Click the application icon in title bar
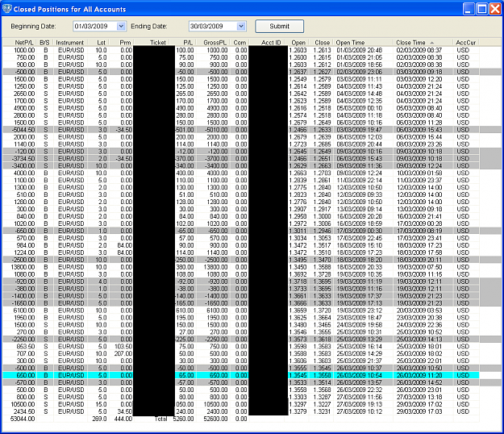Image resolution: width=504 pixels, height=434 pixels. (x=7, y=9)
